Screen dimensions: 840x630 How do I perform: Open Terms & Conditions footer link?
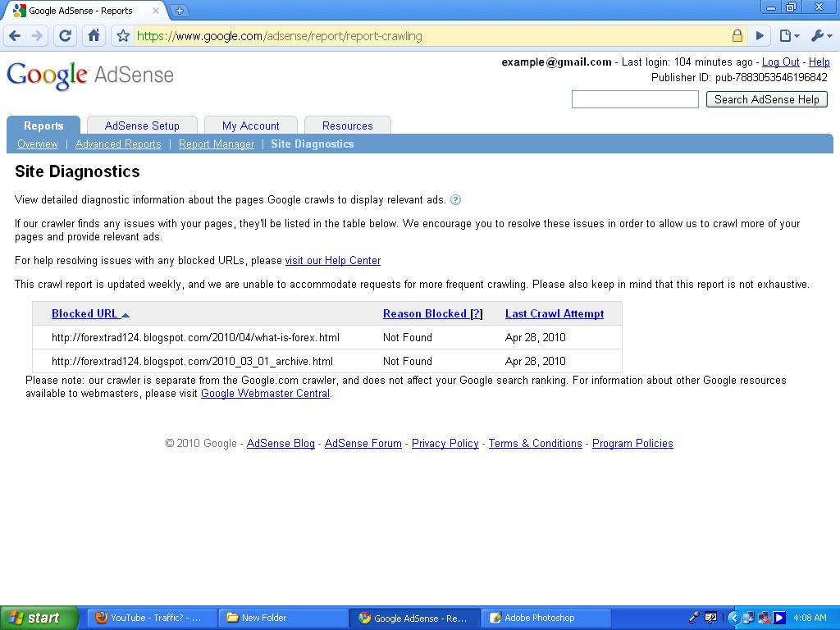(x=535, y=443)
